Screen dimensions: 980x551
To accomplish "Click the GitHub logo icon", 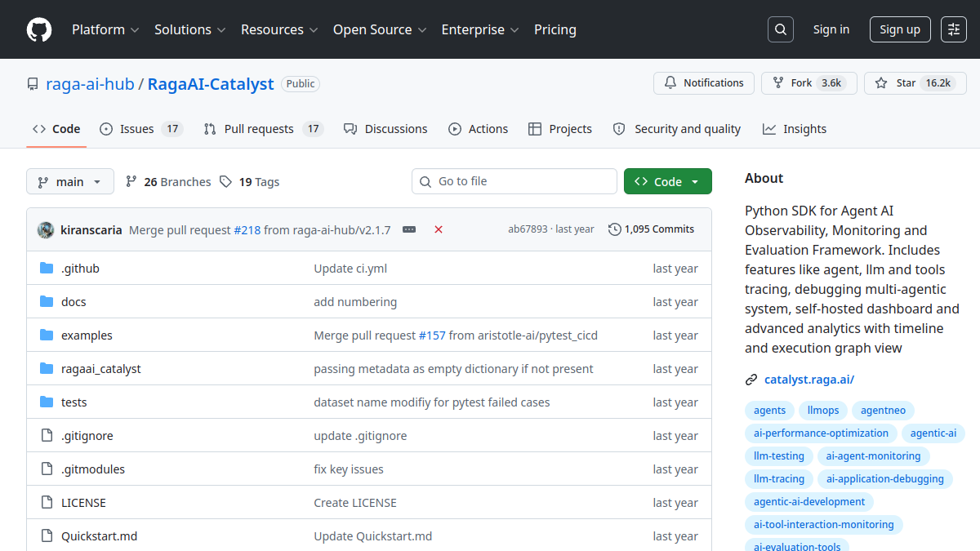I will [x=39, y=29].
